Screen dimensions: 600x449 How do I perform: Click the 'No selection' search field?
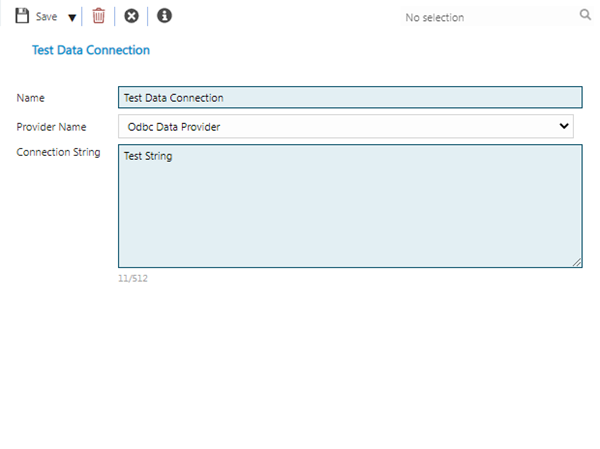point(480,17)
